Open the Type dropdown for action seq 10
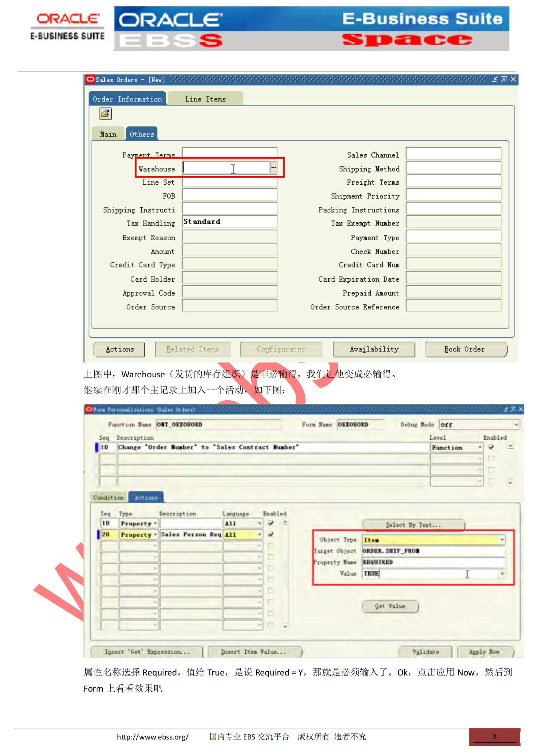 (156, 523)
